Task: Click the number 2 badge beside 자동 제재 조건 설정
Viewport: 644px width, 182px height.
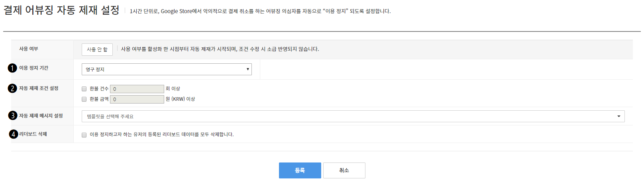Action: tap(12, 88)
